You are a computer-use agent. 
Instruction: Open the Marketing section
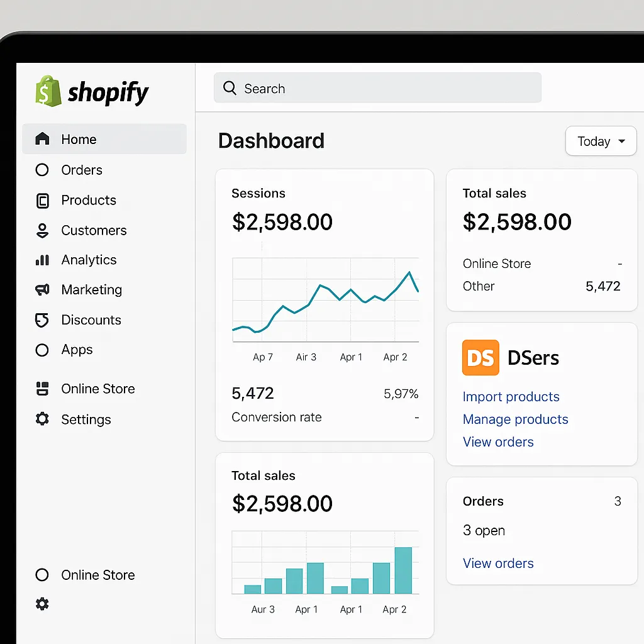(x=92, y=290)
